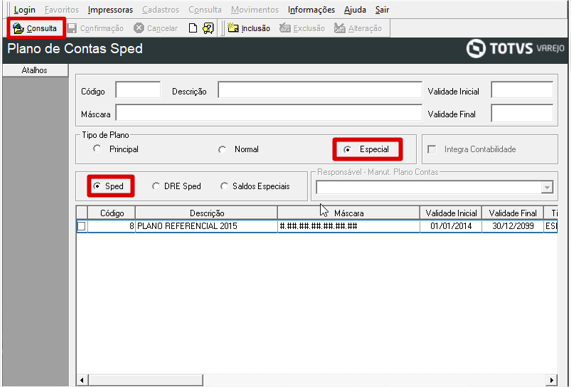Open the Impressoras menu
This screenshot has width=571, height=387.
pos(110,10)
